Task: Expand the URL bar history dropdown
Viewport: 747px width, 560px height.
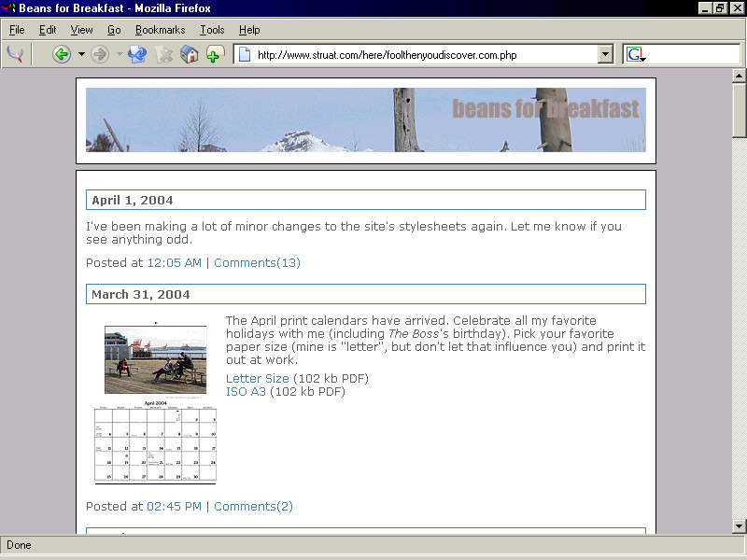Action: 605,55
